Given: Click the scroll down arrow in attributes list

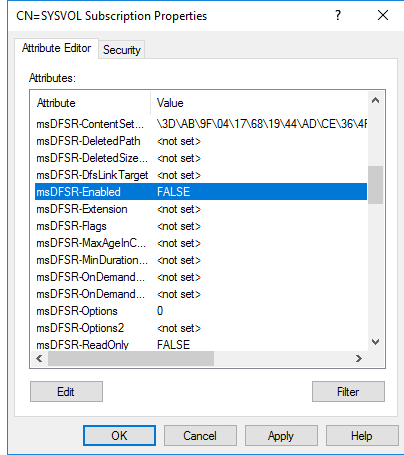Looking at the screenshot, I should pos(376,342).
